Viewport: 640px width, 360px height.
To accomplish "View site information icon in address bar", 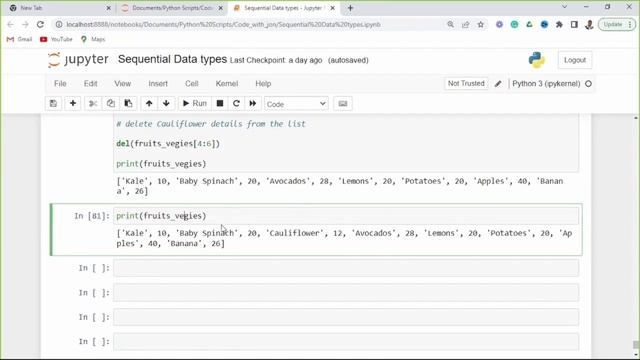I will point(59,24).
